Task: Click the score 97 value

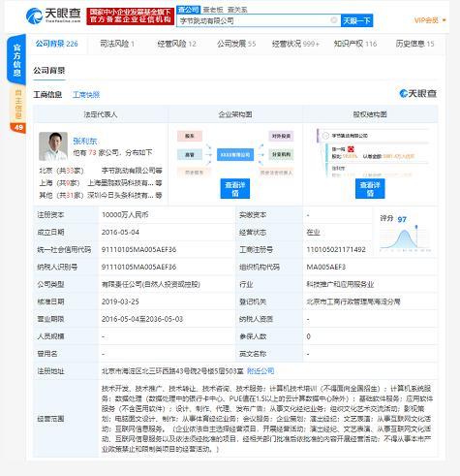Action: click(x=402, y=219)
